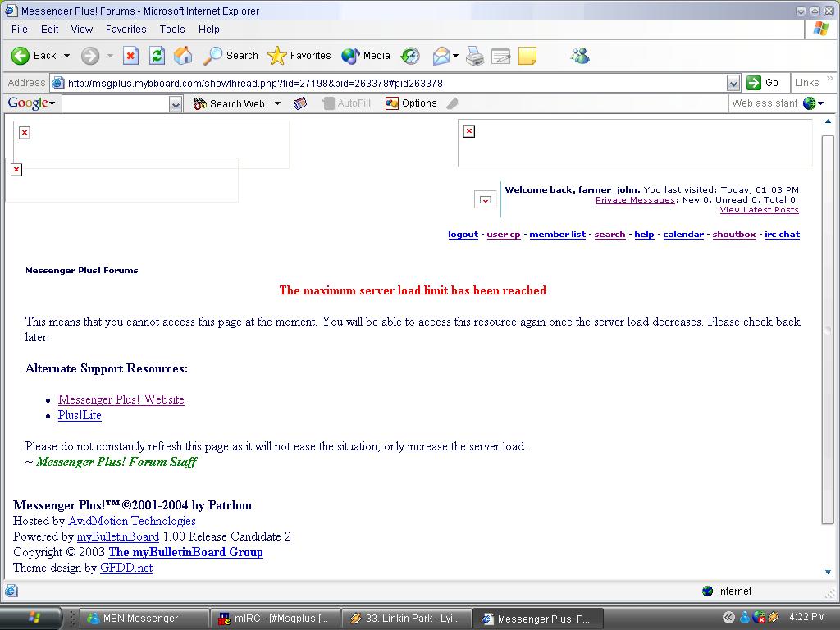
Task: Click the Private Messages link
Action: [635, 200]
